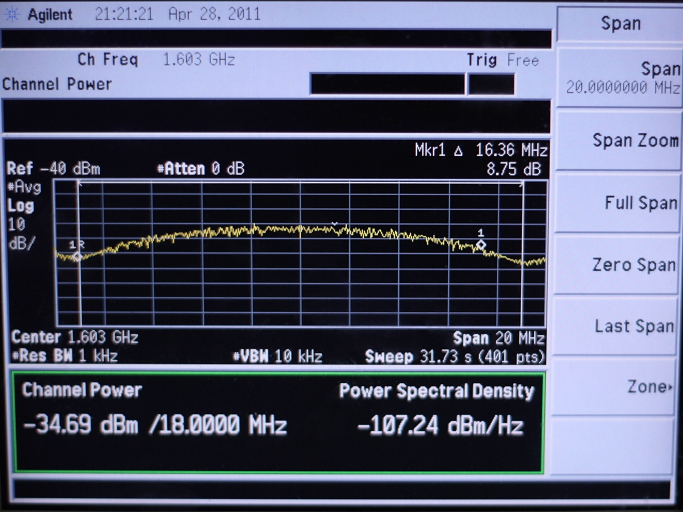683x512 pixels.
Task: Click the Center 1.603 GHz annotation
Action: [74, 338]
